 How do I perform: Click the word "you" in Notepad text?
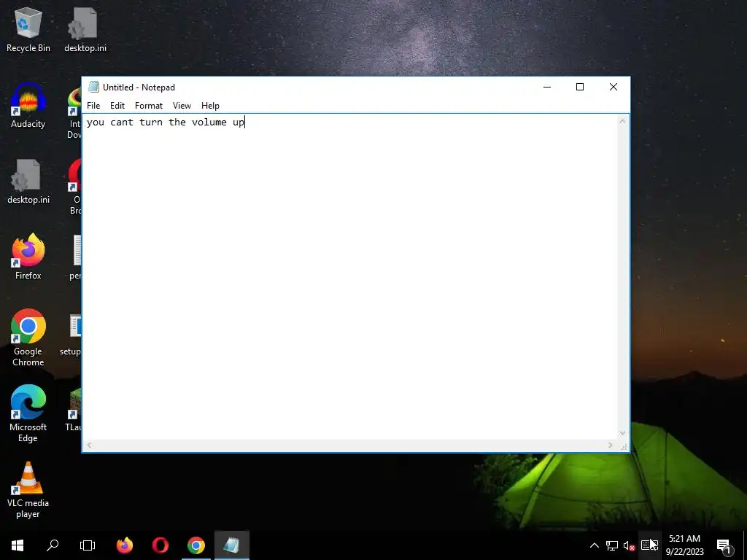(x=96, y=122)
